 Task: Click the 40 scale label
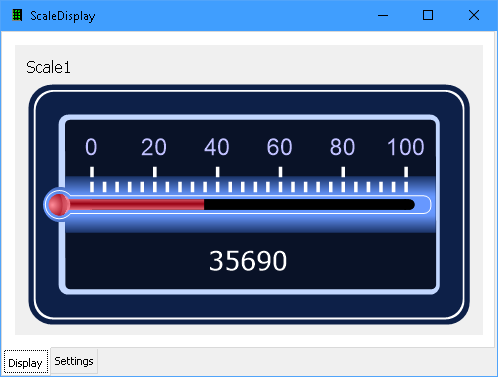tap(217, 147)
